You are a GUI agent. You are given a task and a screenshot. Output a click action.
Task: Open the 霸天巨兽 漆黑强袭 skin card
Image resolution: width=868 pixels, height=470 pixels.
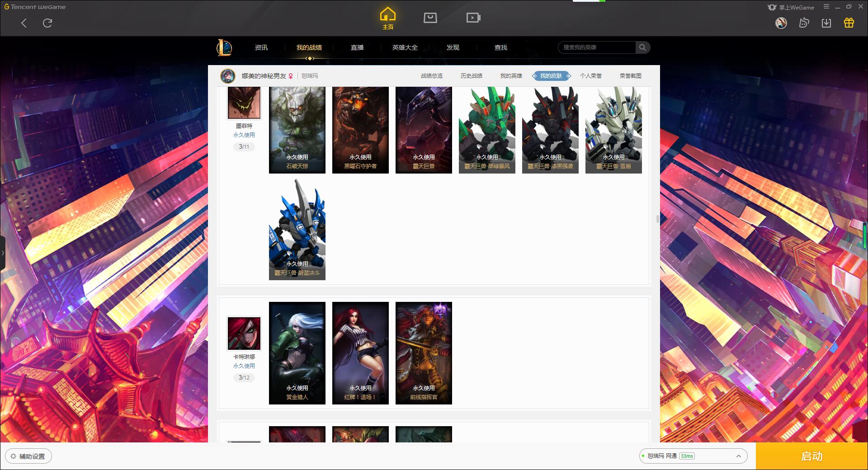tap(550, 130)
